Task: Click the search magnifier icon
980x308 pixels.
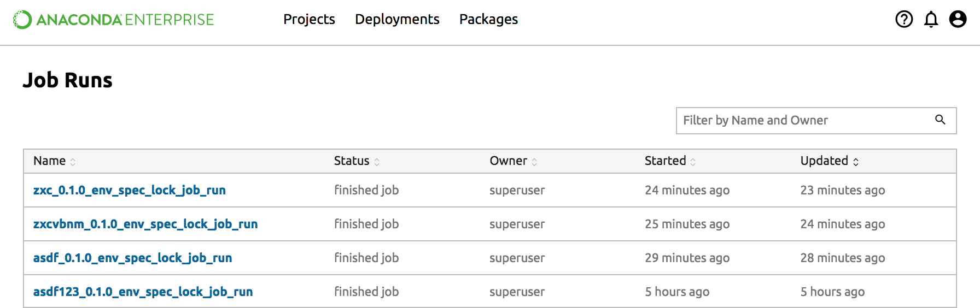Action: coord(940,120)
